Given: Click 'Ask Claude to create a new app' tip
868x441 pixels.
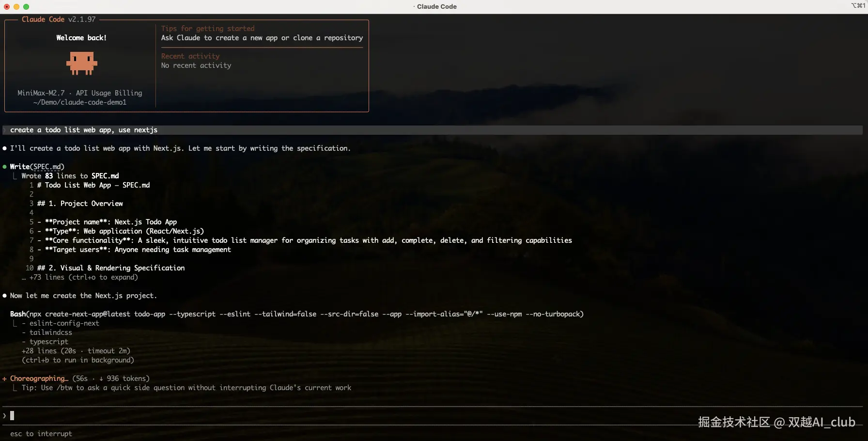Looking at the screenshot, I should point(262,38).
